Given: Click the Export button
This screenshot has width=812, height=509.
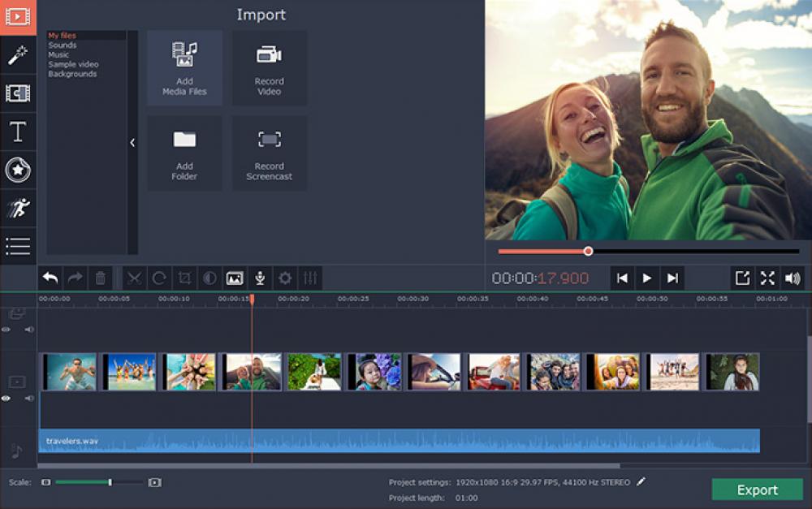Looking at the screenshot, I should point(758,490).
